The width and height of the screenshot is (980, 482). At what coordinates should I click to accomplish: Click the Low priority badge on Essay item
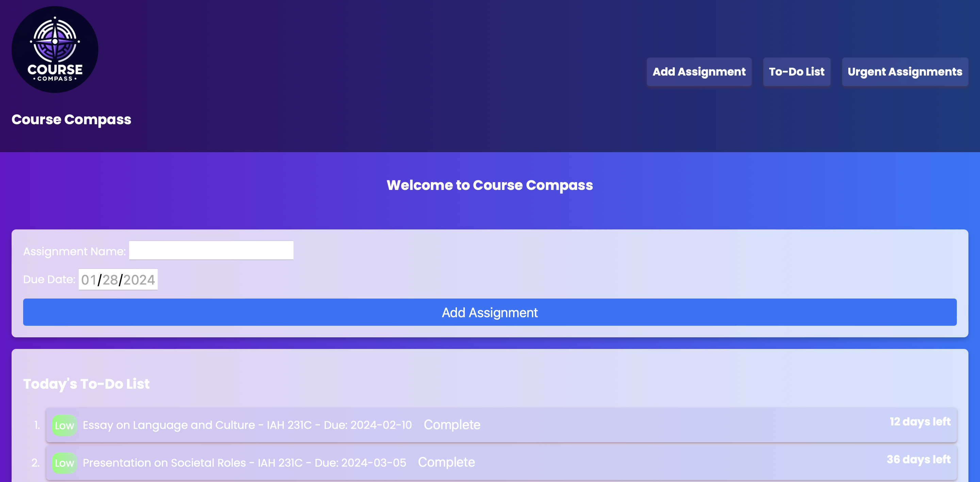[x=64, y=425]
